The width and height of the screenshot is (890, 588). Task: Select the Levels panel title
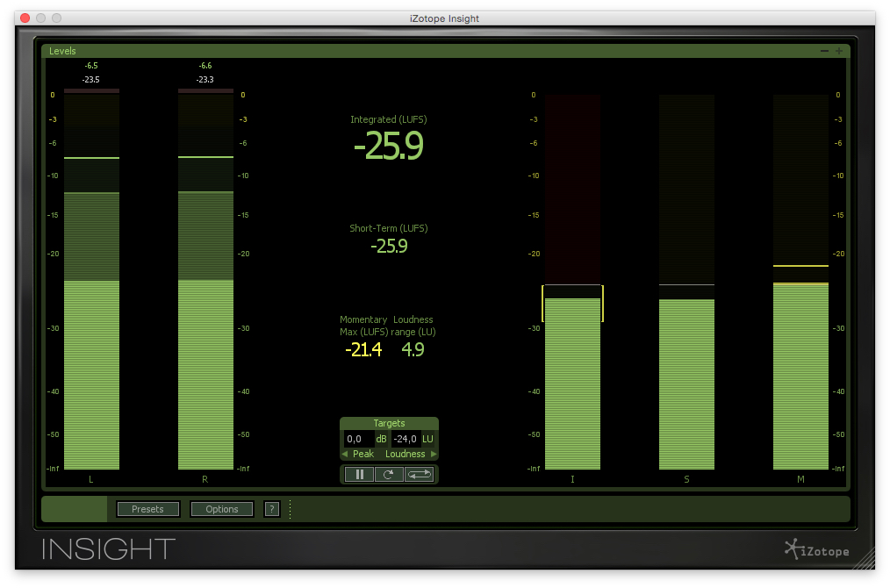62,51
